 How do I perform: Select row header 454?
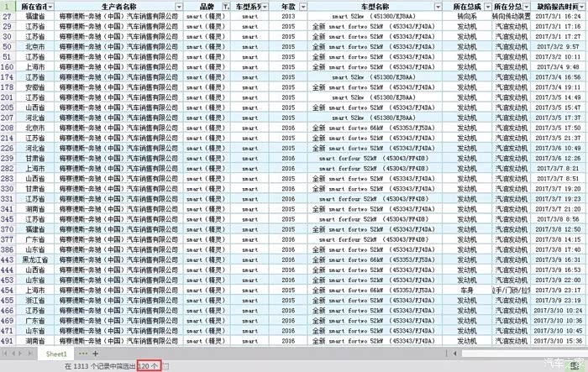point(7,290)
